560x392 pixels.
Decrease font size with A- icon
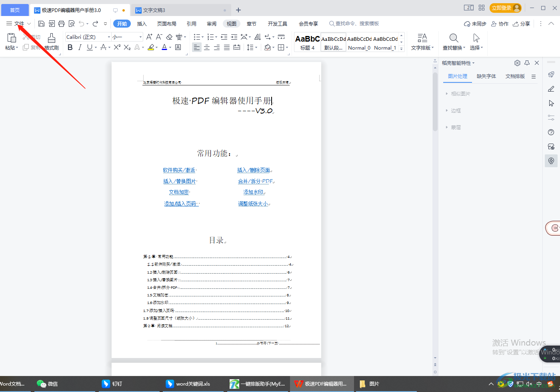159,37
